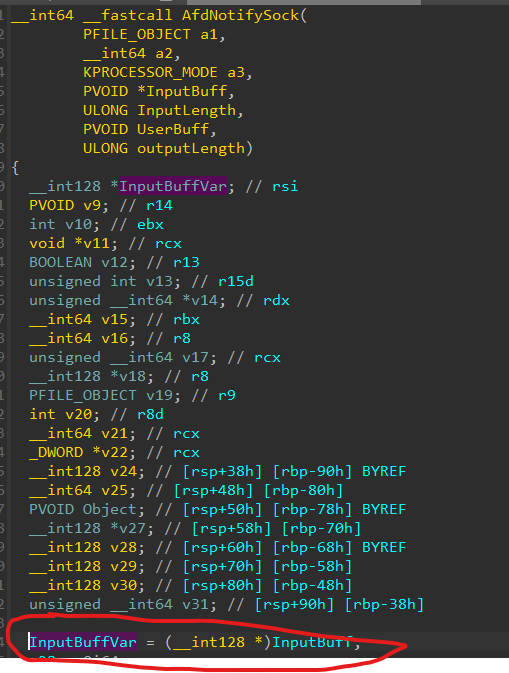
Task: Click the opening brace of function body
Action: tap(15, 167)
